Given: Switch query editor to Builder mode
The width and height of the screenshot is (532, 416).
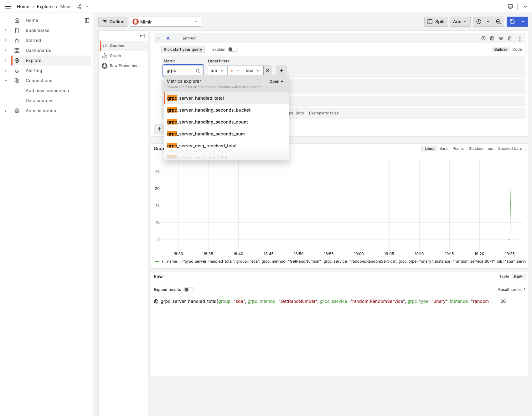Looking at the screenshot, I should coord(501,50).
